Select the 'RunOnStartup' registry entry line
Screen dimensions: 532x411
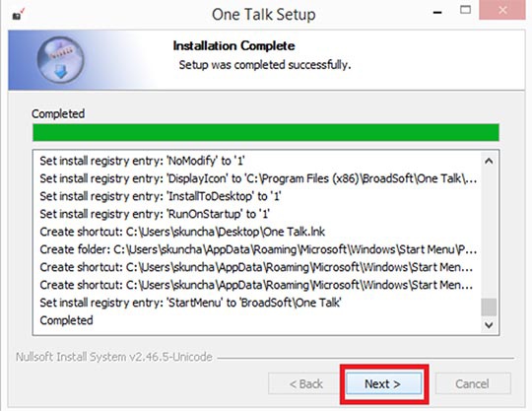155,214
